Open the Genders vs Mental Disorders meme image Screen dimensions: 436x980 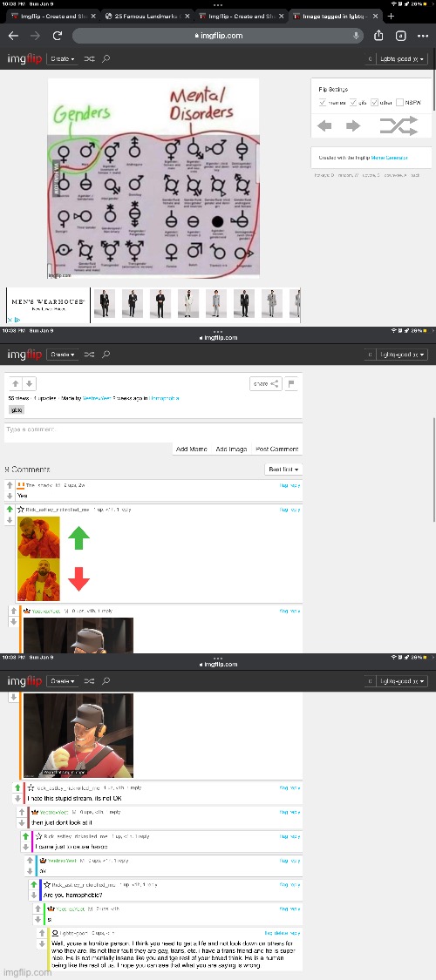[x=153, y=178]
